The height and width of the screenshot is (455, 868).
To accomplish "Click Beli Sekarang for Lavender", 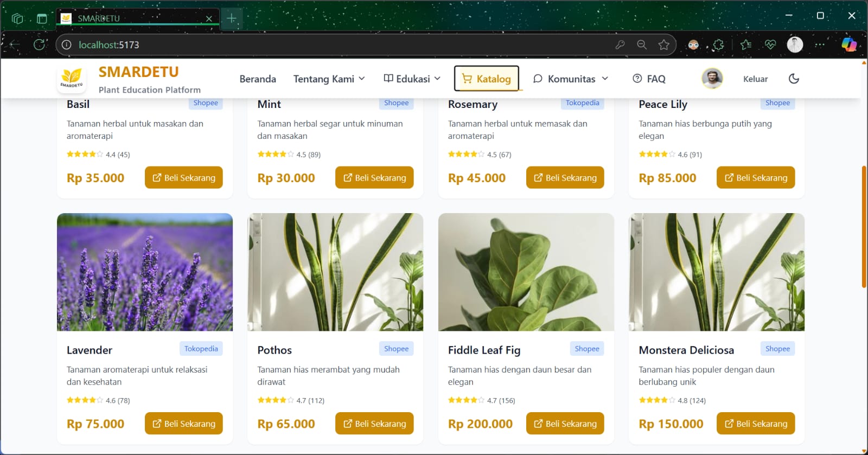I will [184, 424].
